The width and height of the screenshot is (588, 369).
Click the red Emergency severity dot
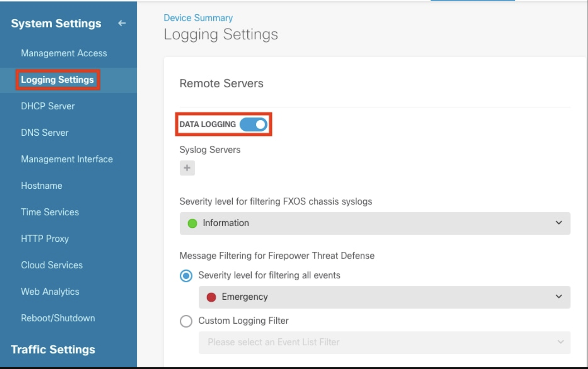211,298
